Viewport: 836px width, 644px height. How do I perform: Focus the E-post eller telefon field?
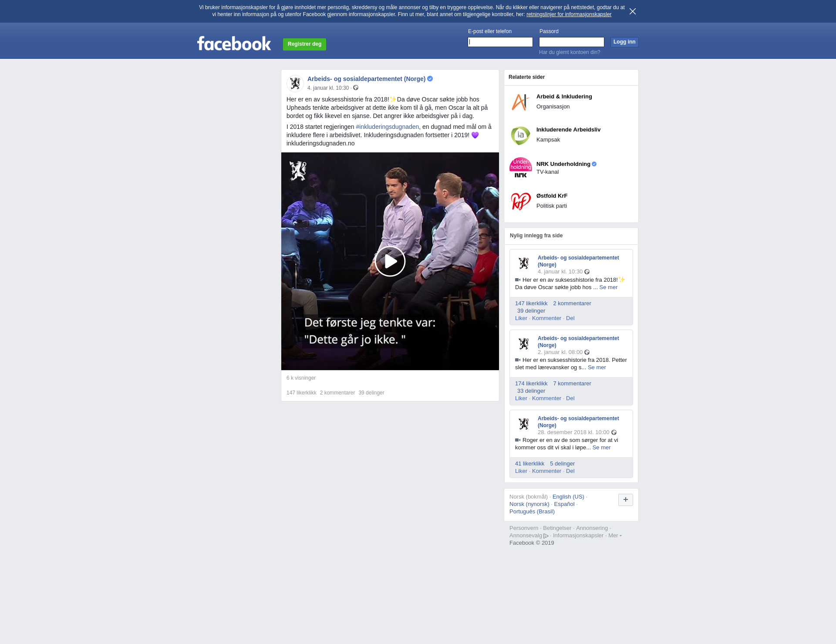(500, 42)
